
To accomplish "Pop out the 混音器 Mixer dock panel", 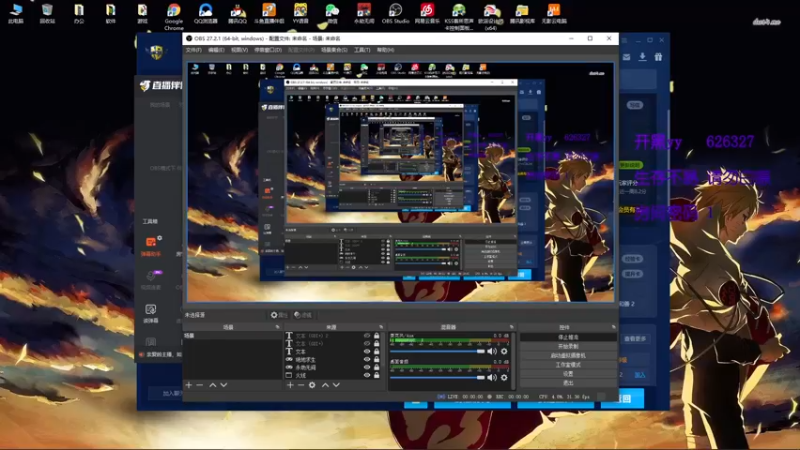I will point(511,327).
